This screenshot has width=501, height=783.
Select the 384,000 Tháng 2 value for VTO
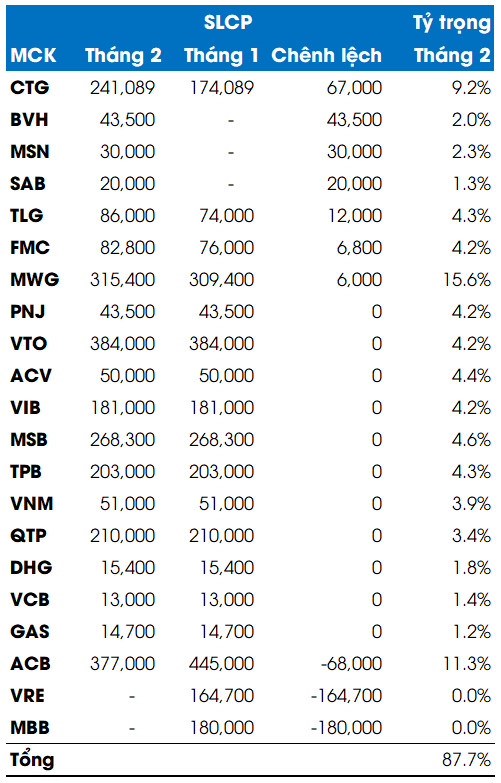pyautogui.click(x=122, y=344)
